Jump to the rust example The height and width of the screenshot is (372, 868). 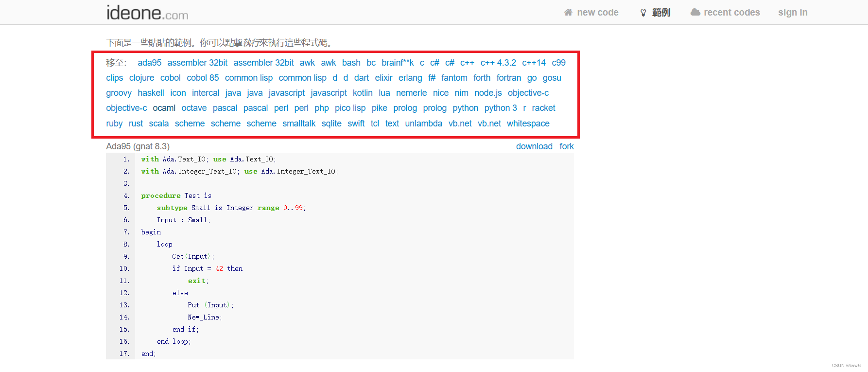tap(136, 124)
